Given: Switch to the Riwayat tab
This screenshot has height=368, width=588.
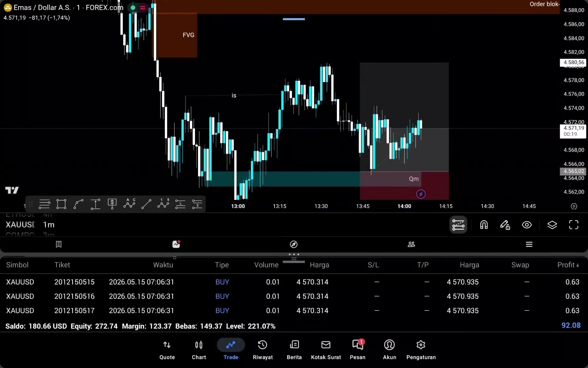Looking at the screenshot, I should 263,350.
